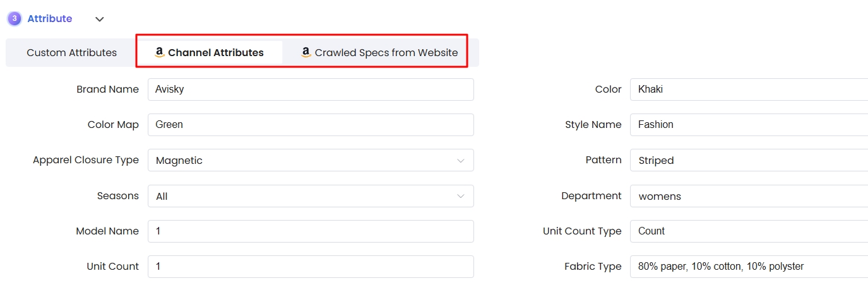Open Crawled Specs from Website tab
The height and width of the screenshot is (283, 868).
tap(379, 52)
